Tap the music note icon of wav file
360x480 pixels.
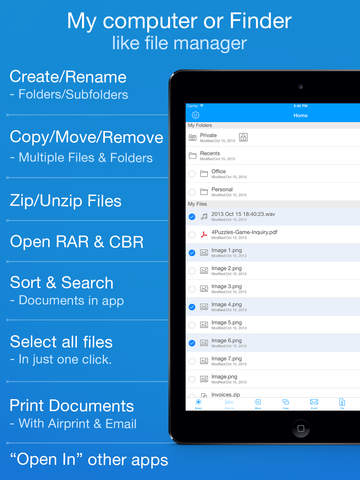pos(204,216)
